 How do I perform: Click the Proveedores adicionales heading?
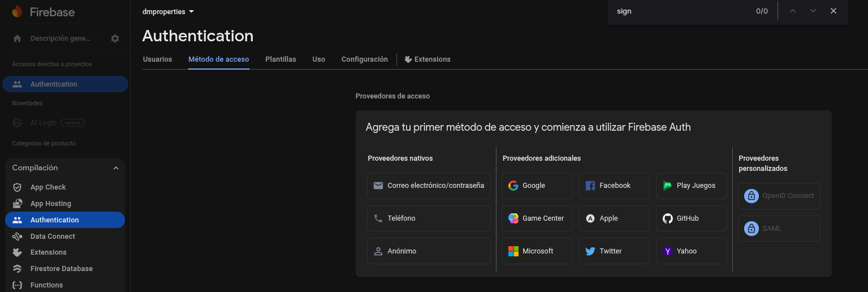coord(542,158)
